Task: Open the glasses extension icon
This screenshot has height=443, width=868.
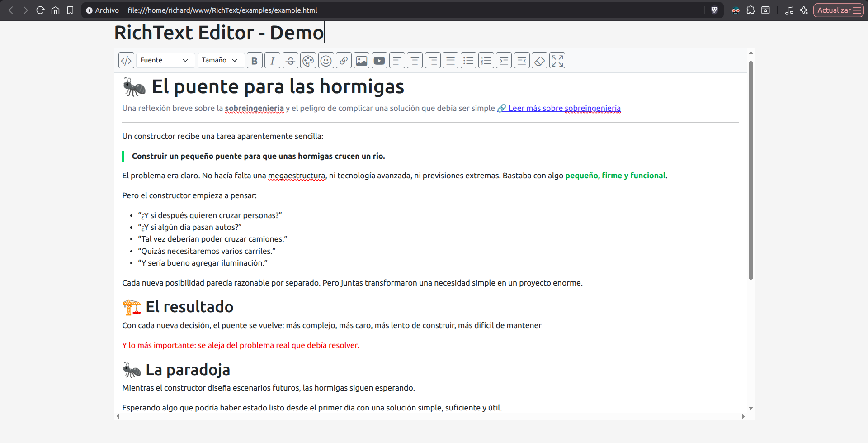Action: [736, 10]
